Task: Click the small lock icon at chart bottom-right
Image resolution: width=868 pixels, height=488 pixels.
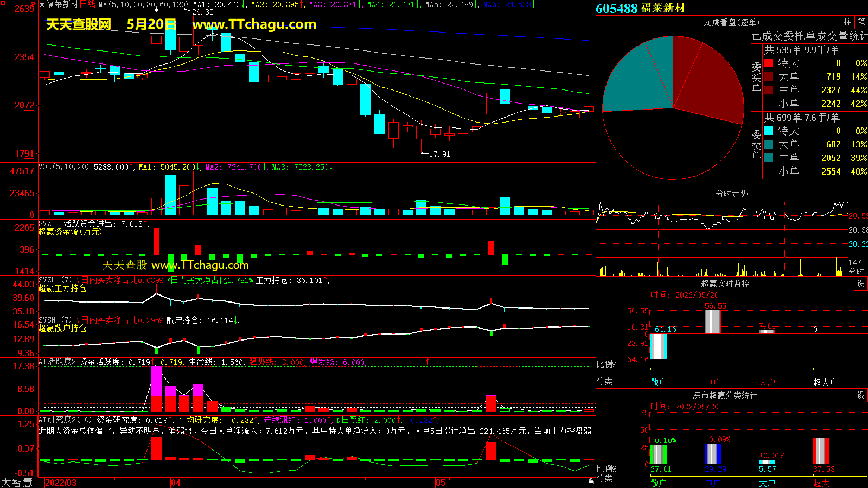Action: [591, 481]
